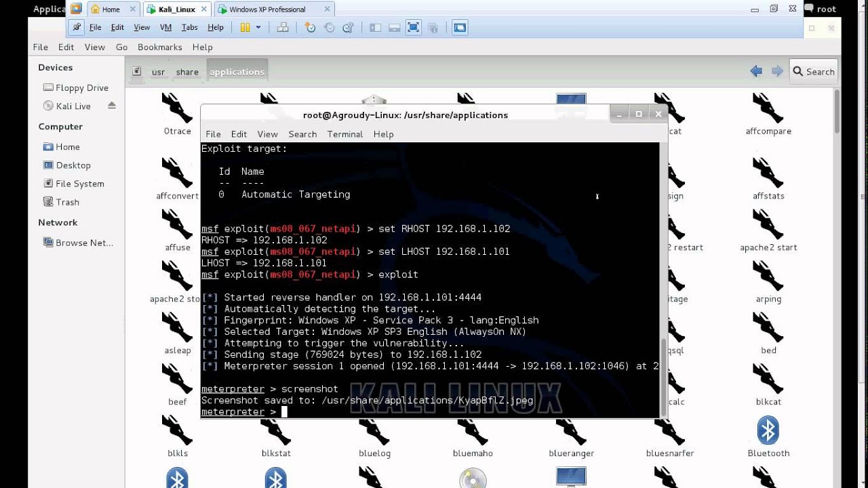Select the bluelog application icon
Screen dimensions: 868x488
tap(374, 431)
